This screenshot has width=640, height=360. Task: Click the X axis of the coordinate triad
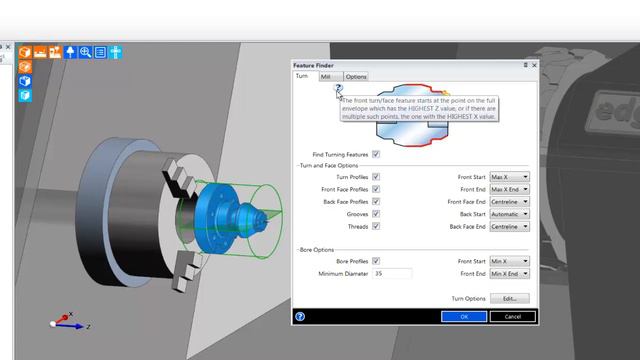[65, 317]
